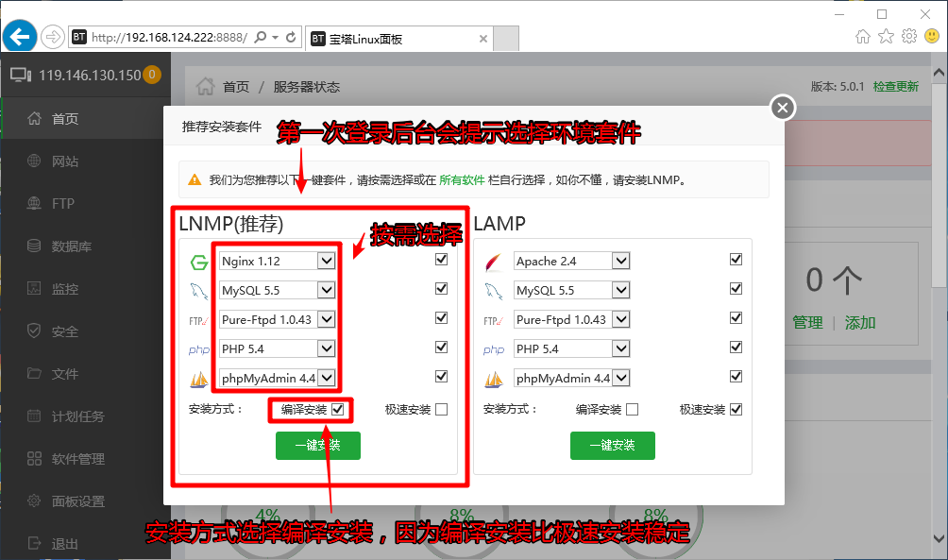Click the breadcrumb home icon
The image size is (948, 560).
pos(204,87)
